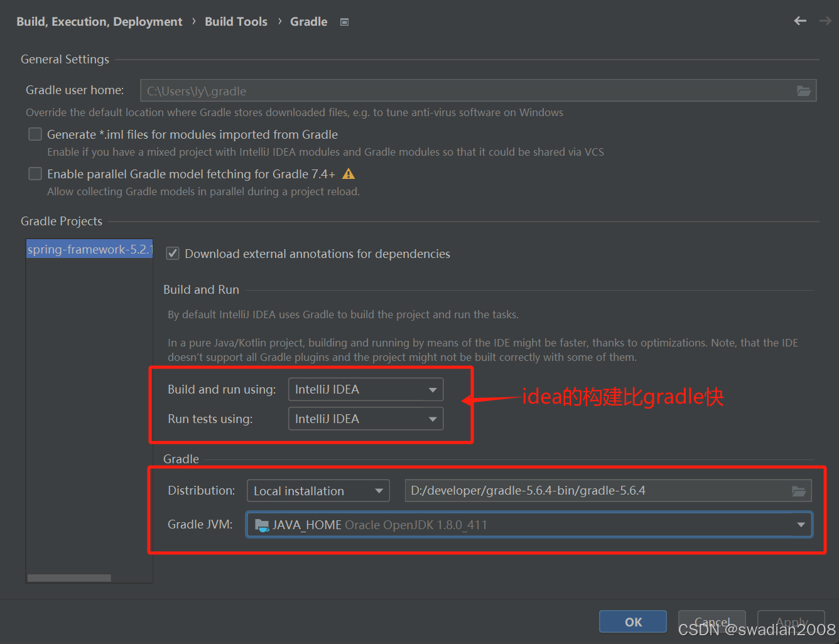Image resolution: width=839 pixels, height=644 pixels.
Task: Open the folder browser for Gradle distribution path
Action: pos(799,490)
